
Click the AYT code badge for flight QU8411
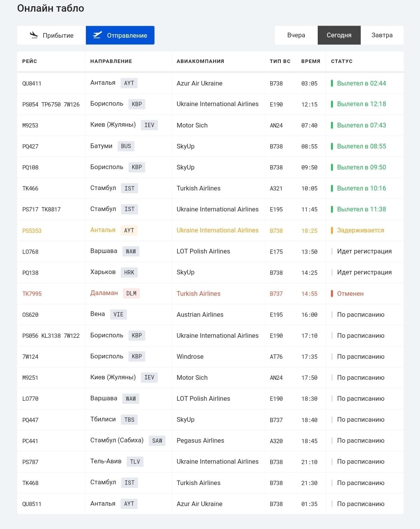129,83
